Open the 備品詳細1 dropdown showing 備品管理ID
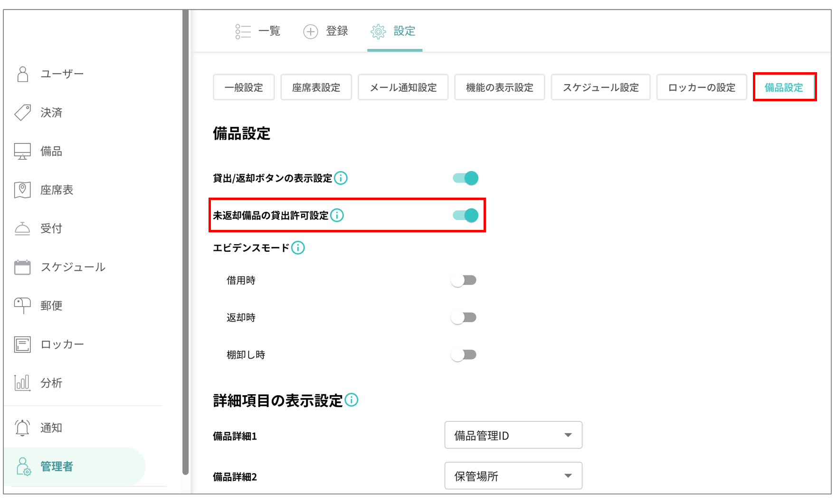This screenshot has width=837, height=504. pyautogui.click(x=513, y=435)
